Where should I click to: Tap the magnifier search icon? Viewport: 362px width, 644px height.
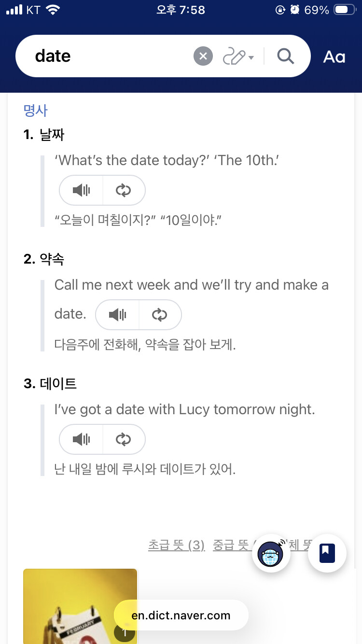tap(286, 56)
